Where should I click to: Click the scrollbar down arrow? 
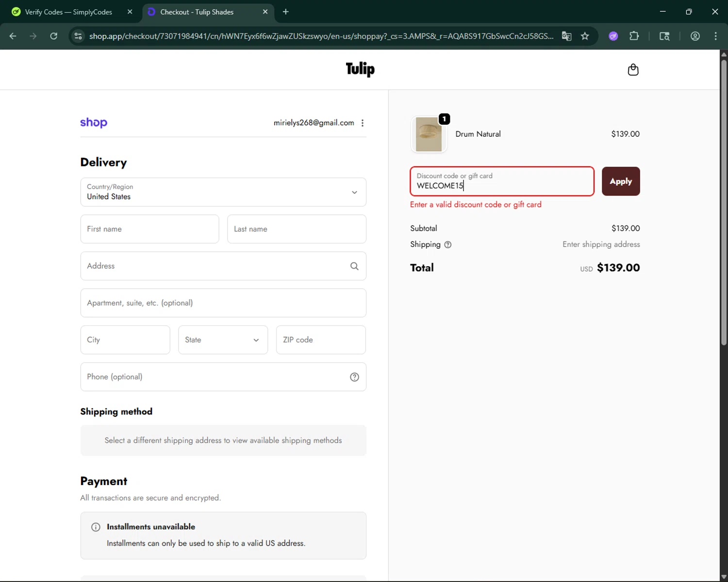724,577
